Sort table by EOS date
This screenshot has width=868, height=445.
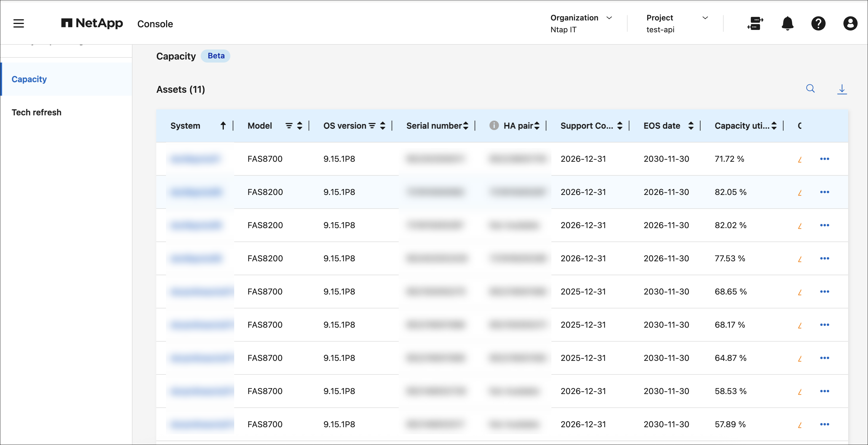click(691, 126)
